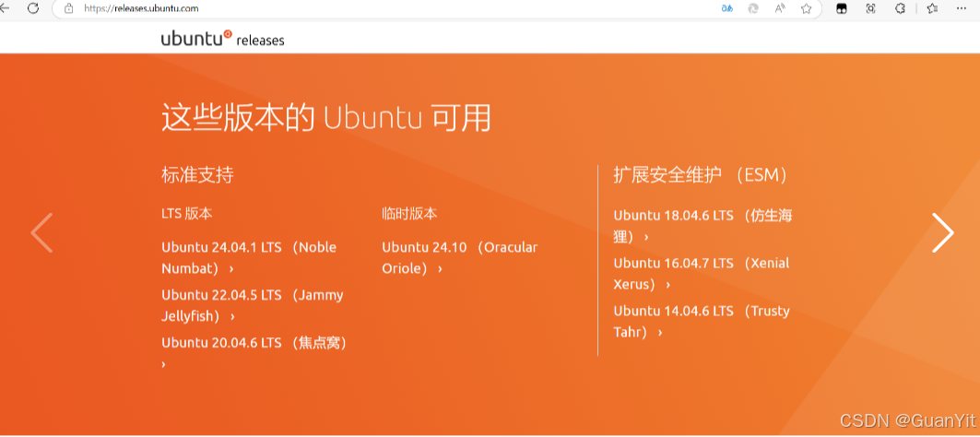The width and height of the screenshot is (980, 437).
Task: Click the 标准支持 heading
Action: [197, 175]
